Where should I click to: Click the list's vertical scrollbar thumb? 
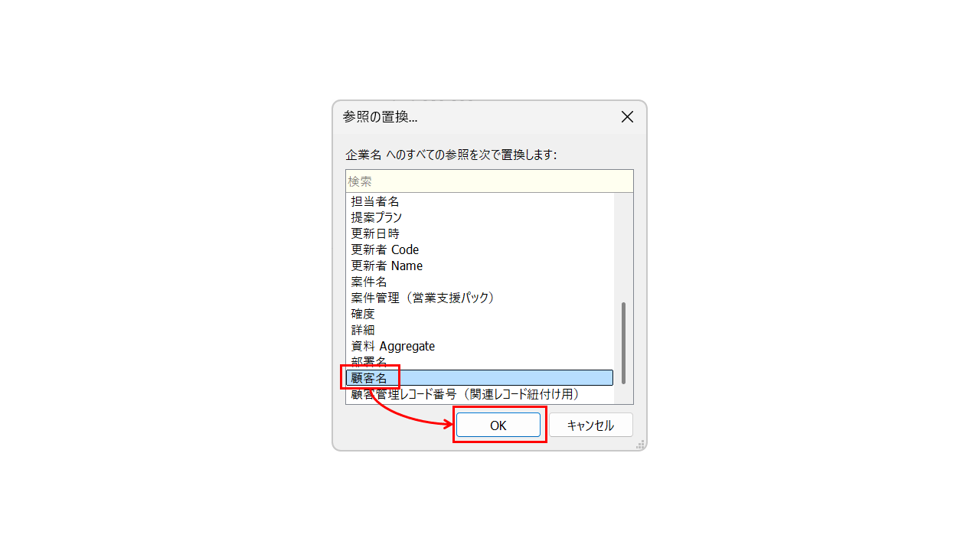pyautogui.click(x=623, y=343)
